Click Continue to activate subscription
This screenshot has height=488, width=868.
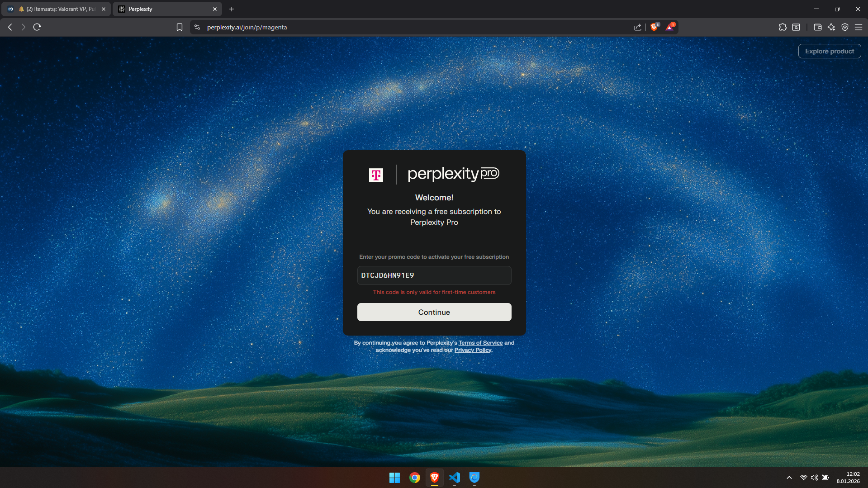434,312
